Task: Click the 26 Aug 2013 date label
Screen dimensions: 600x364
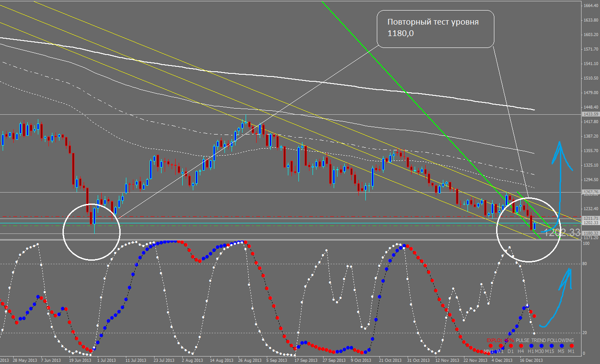Action: (250, 360)
